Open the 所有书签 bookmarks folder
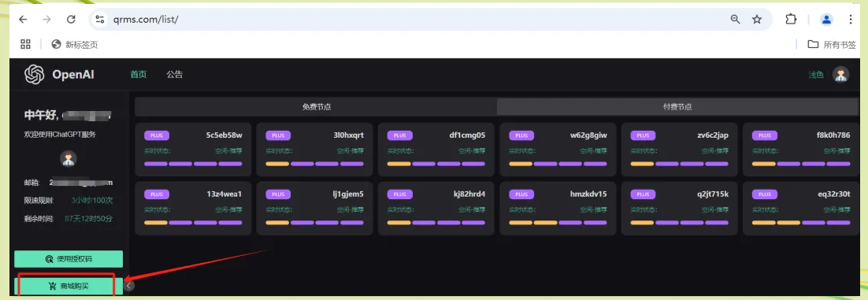 pyautogui.click(x=832, y=44)
